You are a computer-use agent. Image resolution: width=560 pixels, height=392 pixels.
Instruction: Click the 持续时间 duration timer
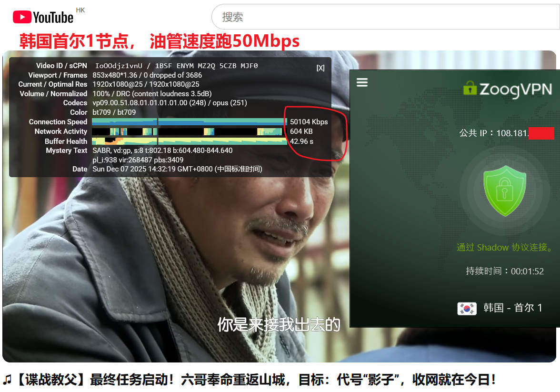click(x=504, y=271)
